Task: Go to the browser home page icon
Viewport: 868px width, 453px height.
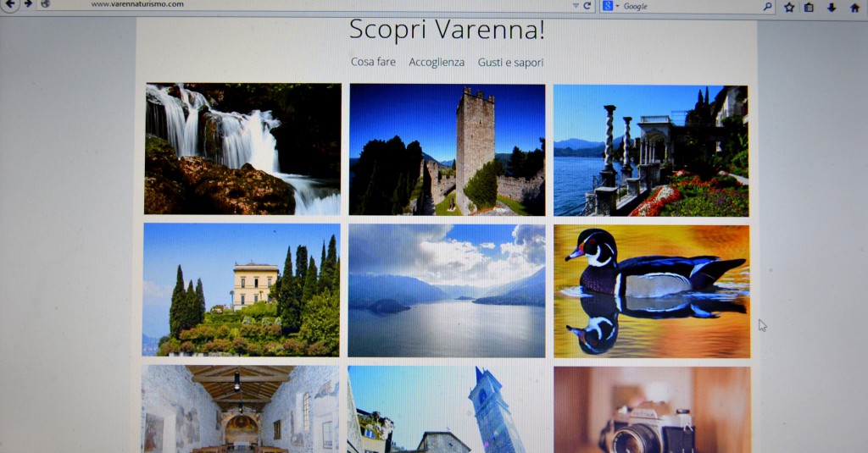Action: click(854, 7)
